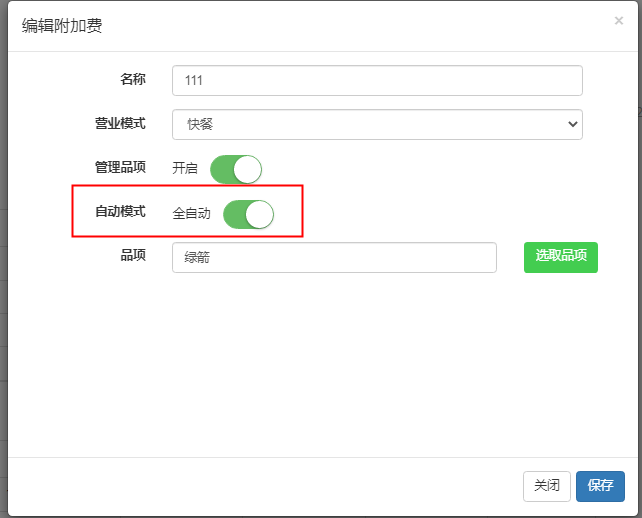This screenshot has height=518, width=642.
Task: Save changes with the blue 保存 button
Action: tap(600, 485)
